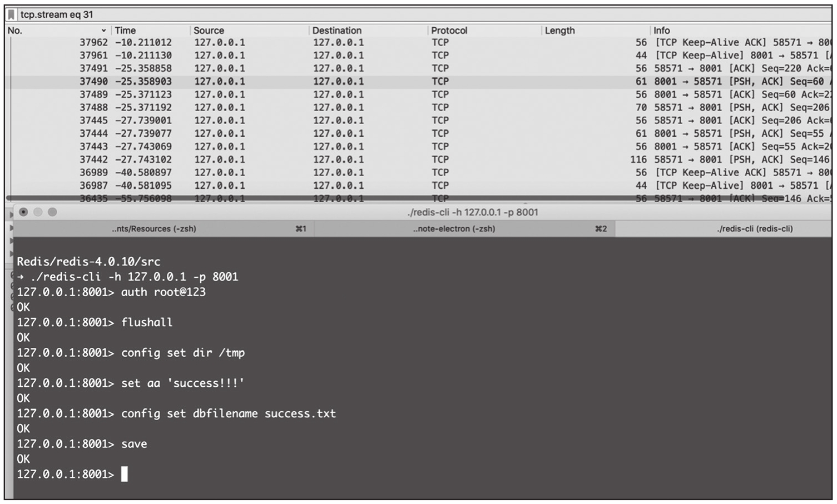This screenshot has width=837, height=504.
Task: Select packet 37442 with length 116
Action: click(334, 159)
